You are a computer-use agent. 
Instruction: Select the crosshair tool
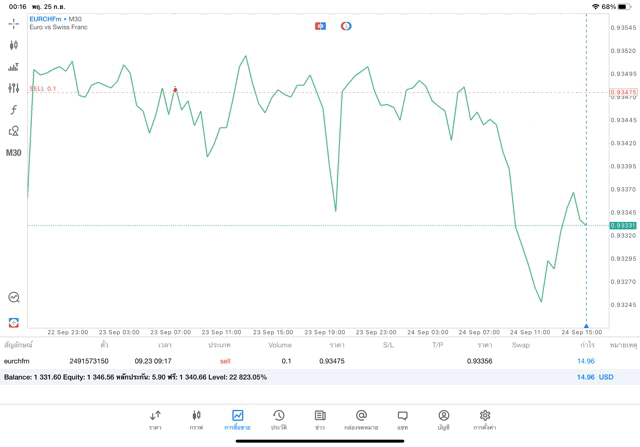point(13,23)
